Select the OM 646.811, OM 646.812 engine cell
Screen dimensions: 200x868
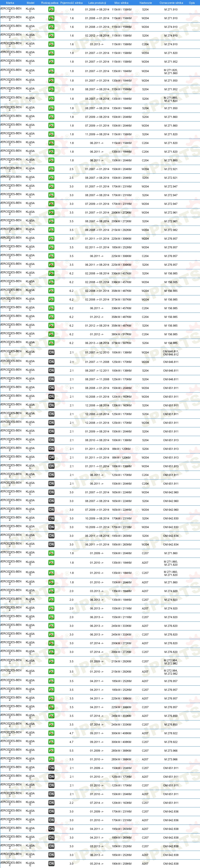coord(171,353)
